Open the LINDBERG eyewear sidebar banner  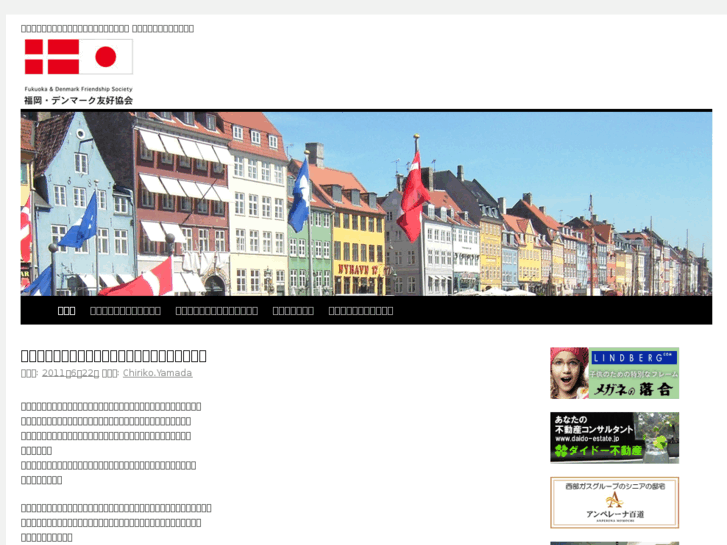614,373
